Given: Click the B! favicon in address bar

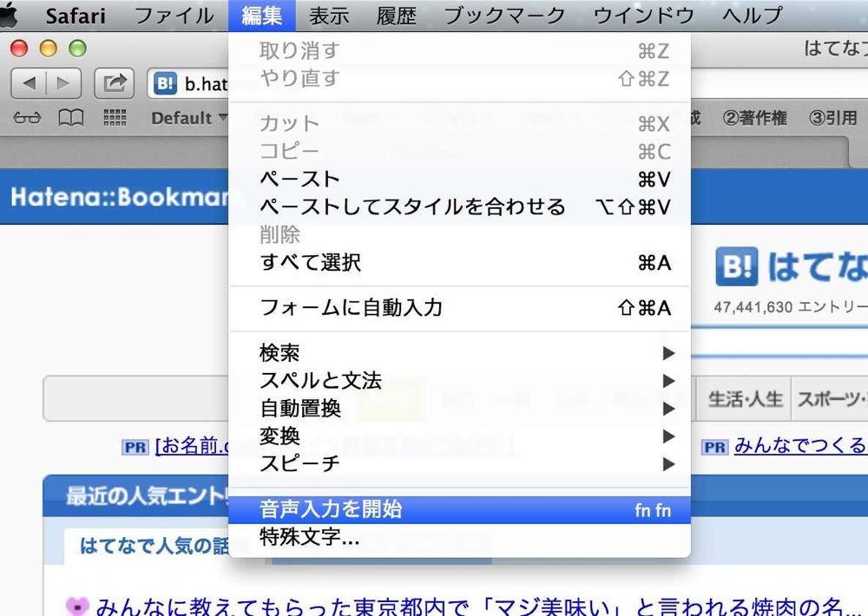Looking at the screenshot, I should tap(165, 83).
